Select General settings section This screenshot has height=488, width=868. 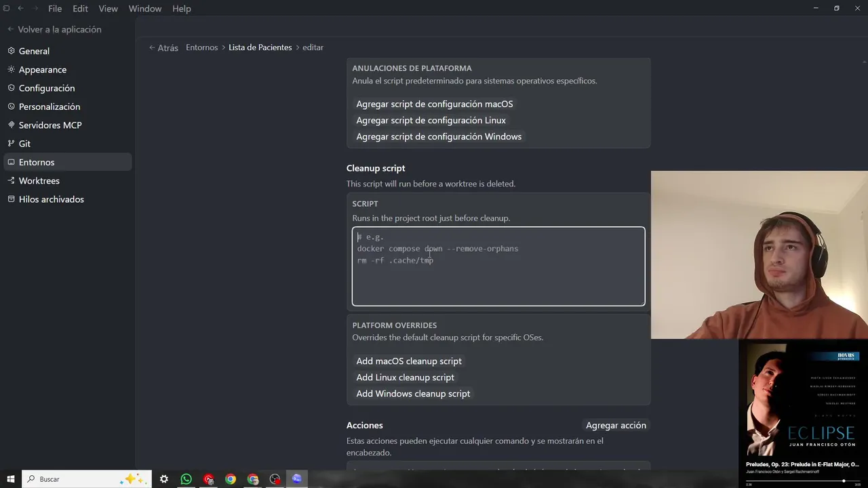[67, 51]
